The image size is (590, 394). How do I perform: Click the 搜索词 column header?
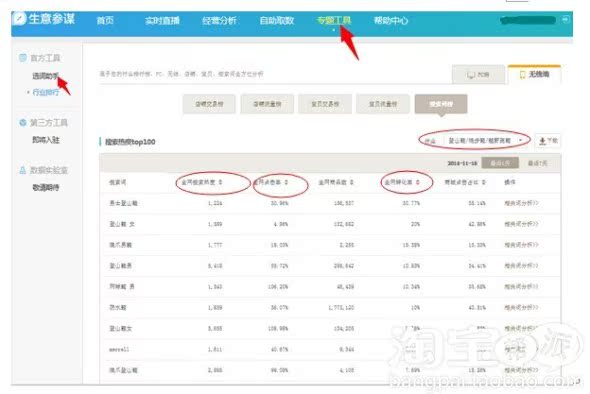pyautogui.click(x=117, y=183)
